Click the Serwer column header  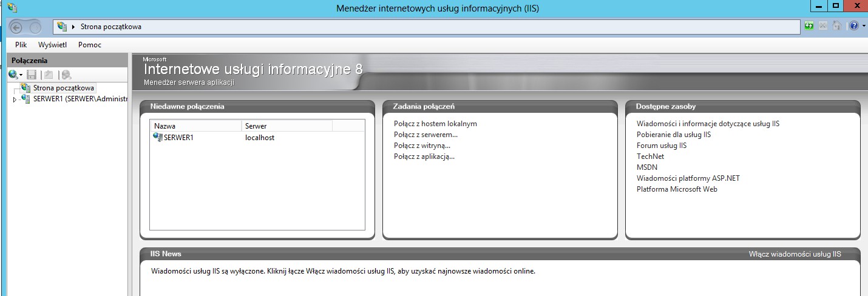coord(287,126)
